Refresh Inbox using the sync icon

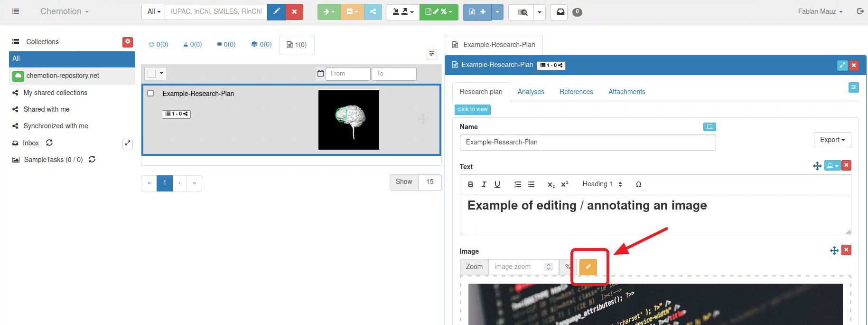click(x=49, y=143)
